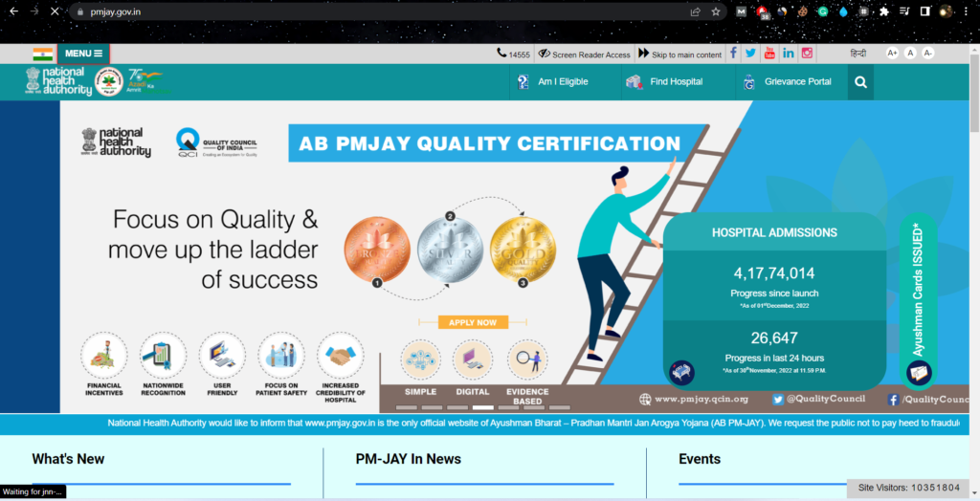The width and height of the screenshot is (980, 501).
Task: Open the Instagram social icon
Action: (x=807, y=54)
